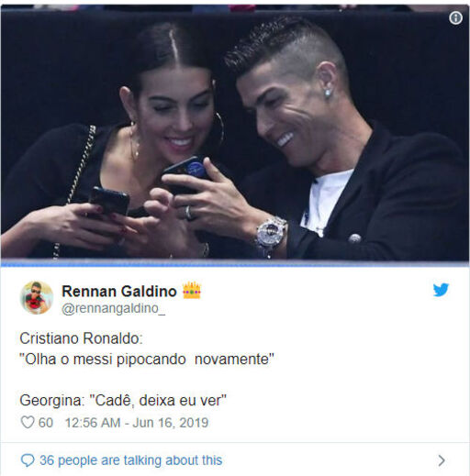The image size is (470, 476).
Task: Click the speech bubble reply icon
Action: tap(28, 460)
